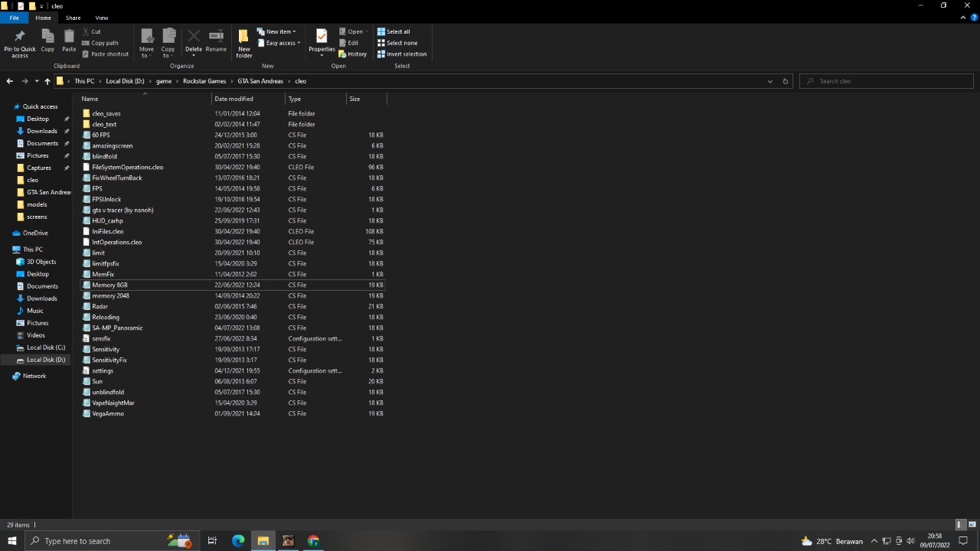Switch to the View tab
The image size is (980, 551).
pyautogui.click(x=102, y=18)
